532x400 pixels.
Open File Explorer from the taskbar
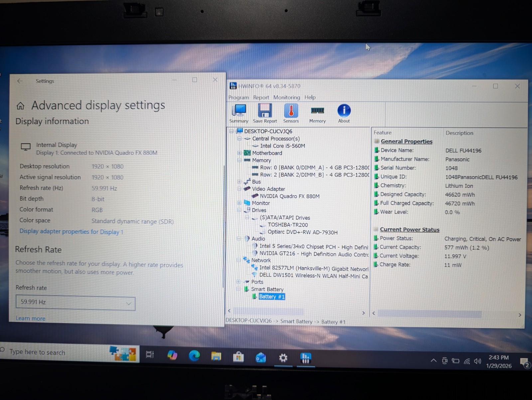216,356
